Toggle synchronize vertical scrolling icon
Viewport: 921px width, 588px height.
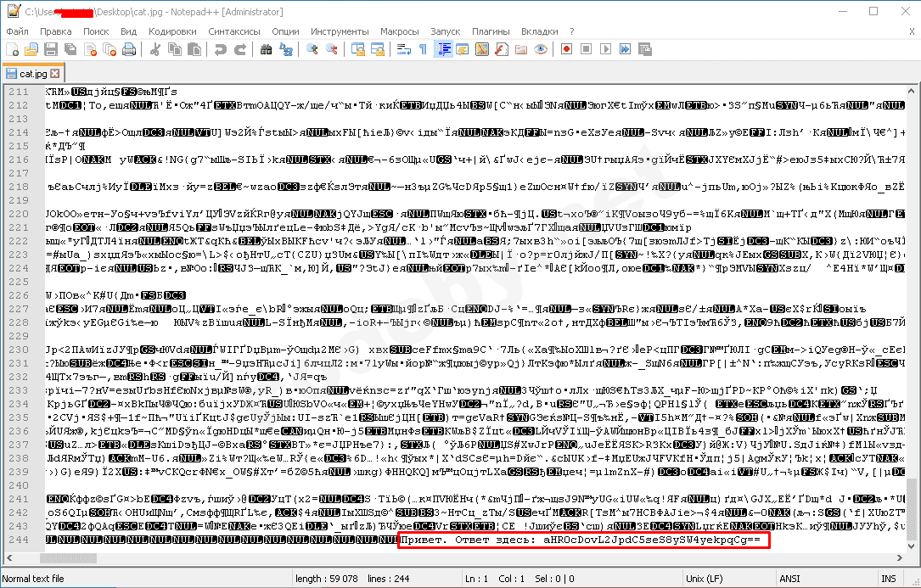point(357,49)
